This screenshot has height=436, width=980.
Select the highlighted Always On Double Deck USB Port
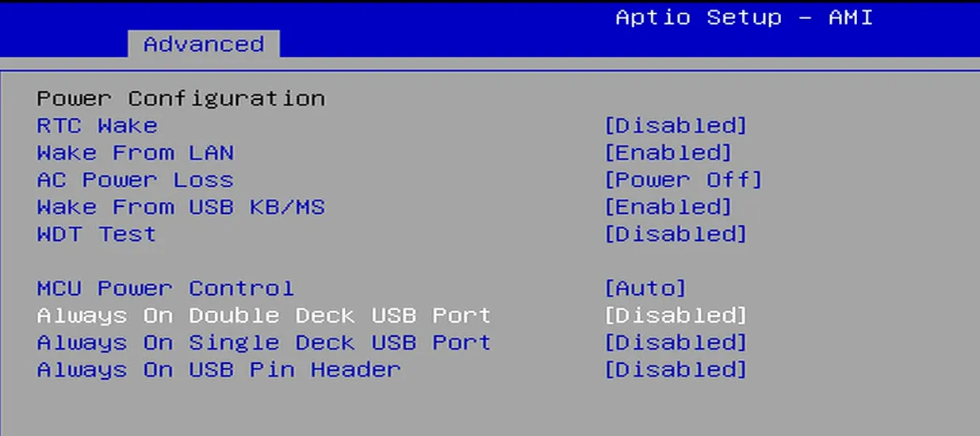(263, 316)
